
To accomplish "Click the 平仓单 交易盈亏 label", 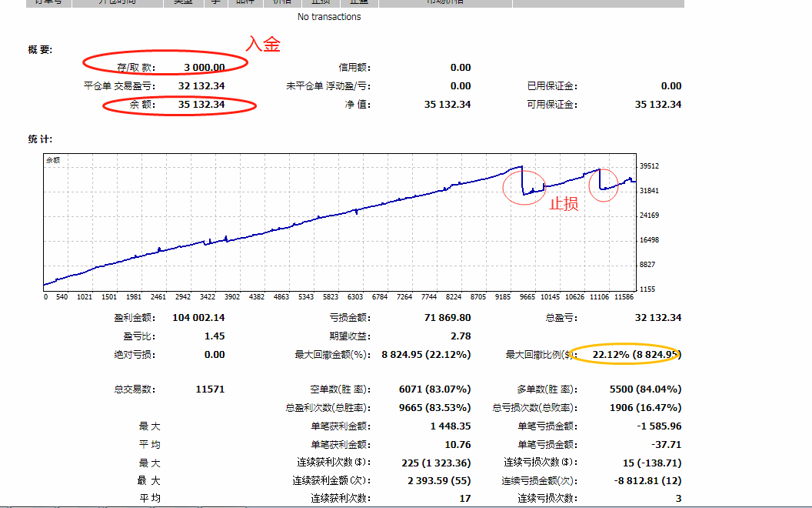I will click(120, 86).
